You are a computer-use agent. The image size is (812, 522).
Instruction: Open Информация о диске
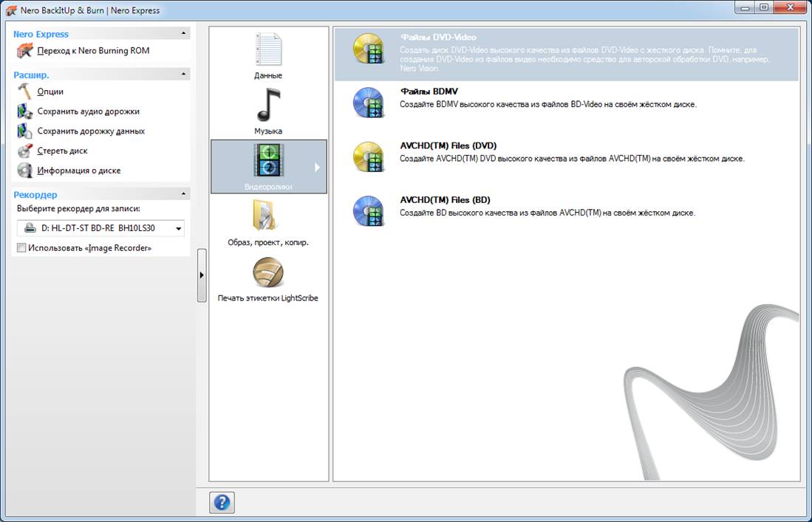tap(78, 171)
